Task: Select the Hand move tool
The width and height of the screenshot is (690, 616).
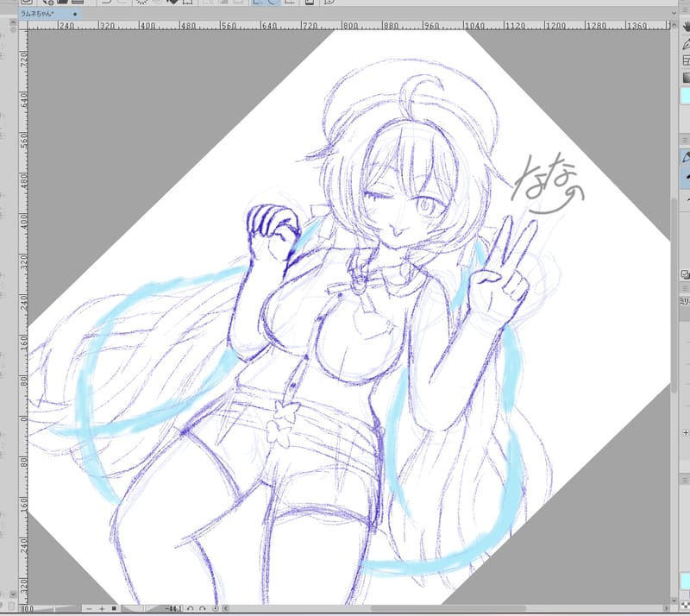Action: click(685, 28)
